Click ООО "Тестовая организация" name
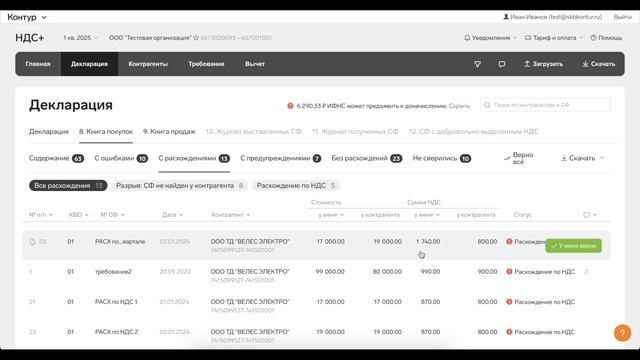The width and height of the screenshot is (640, 360). point(150,38)
